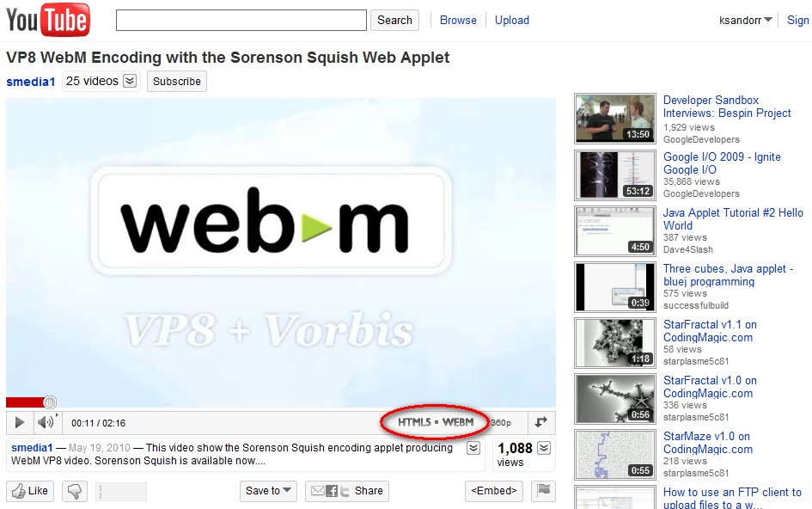Screen dimensions: 812x509
Task: Click the YouTube logo
Action: 47,20
